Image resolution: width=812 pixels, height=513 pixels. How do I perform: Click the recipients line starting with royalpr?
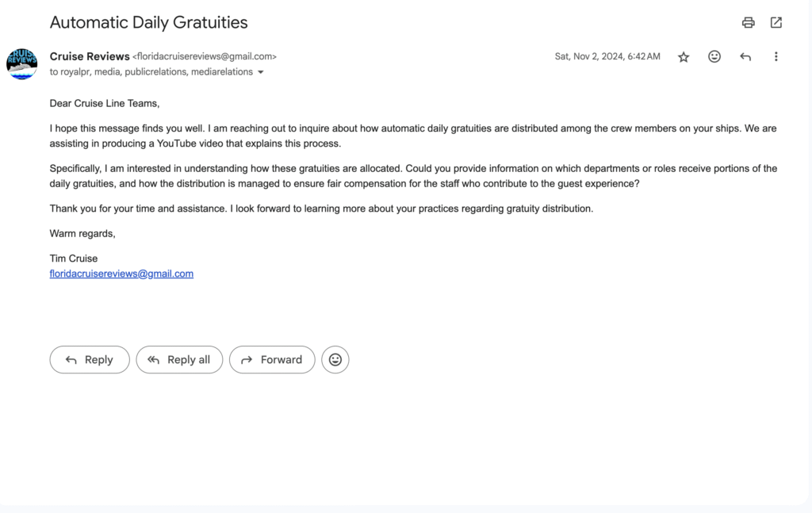click(x=151, y=72)
